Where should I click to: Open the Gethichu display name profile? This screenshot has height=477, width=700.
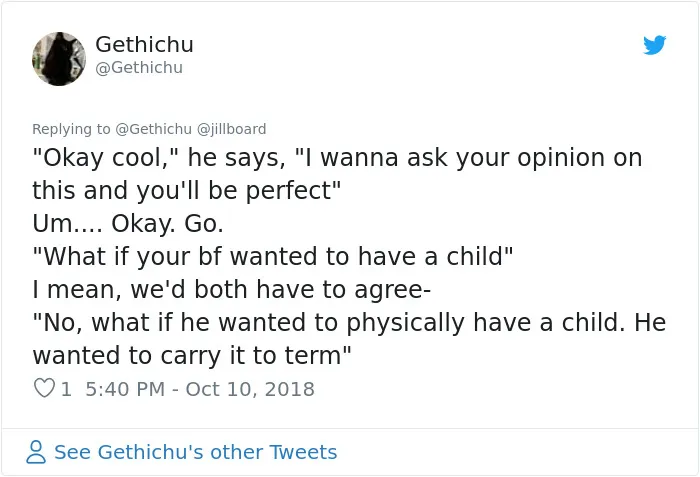pyautogui.click(x=144, y=44)
